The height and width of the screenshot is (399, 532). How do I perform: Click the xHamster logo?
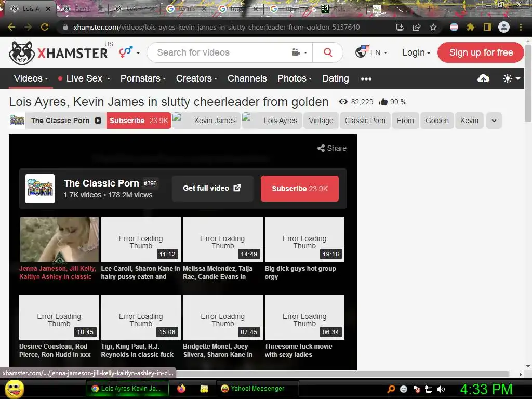click(58, 53)
